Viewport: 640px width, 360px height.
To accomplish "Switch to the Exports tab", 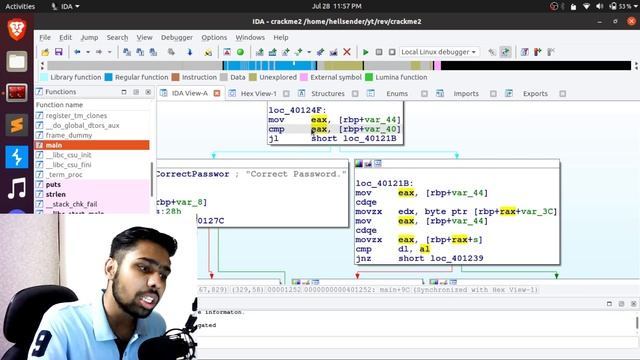I will (x=535, y=93).
